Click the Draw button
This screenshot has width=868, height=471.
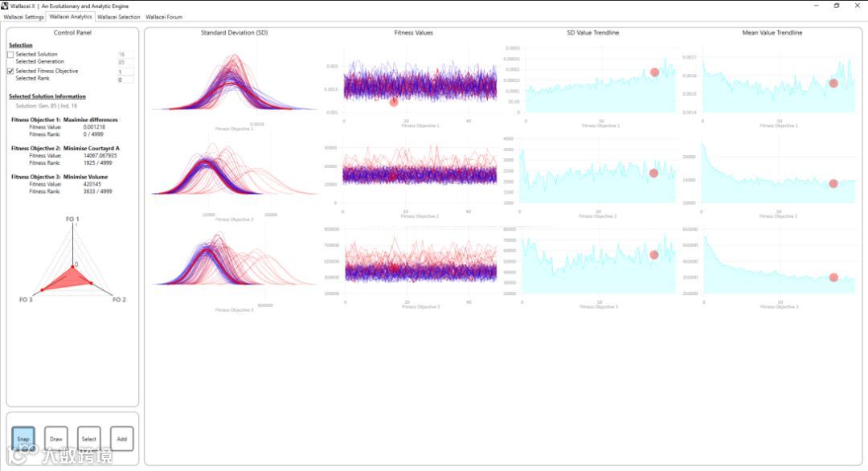(56, 439)
